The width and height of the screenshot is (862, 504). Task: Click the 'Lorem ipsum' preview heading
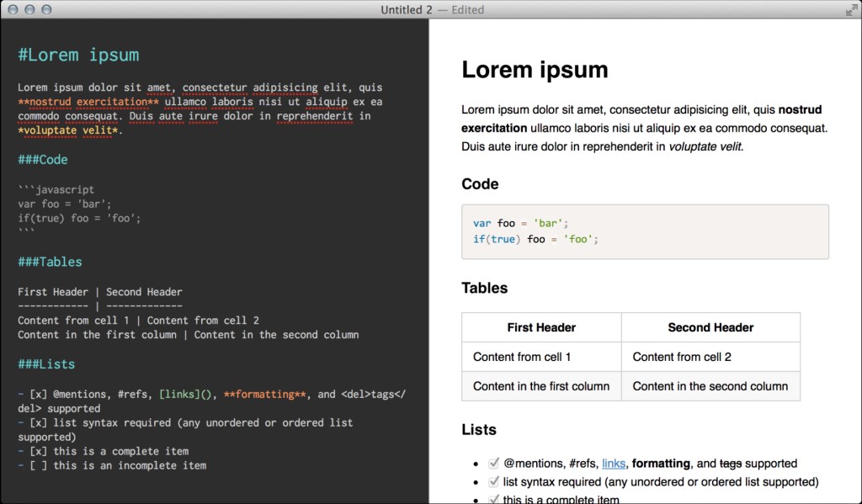click(535, 70)
